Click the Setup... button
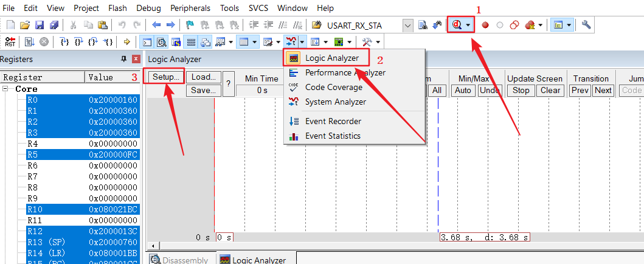Screen dimensions: 644x264 tap(166, 77)
